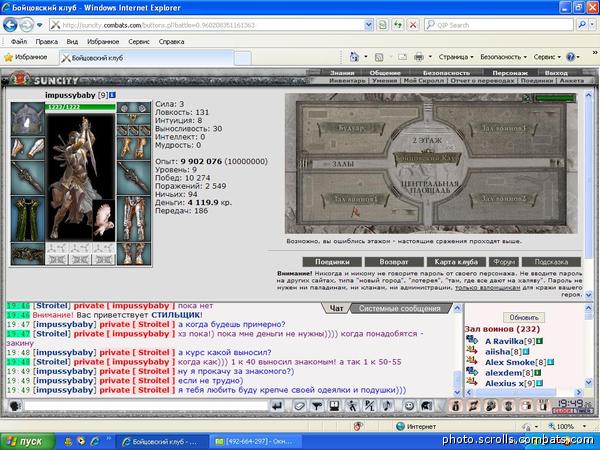Switch to the Системные сообщения chat tab
The image size is (600, 450).
[399, 308]
